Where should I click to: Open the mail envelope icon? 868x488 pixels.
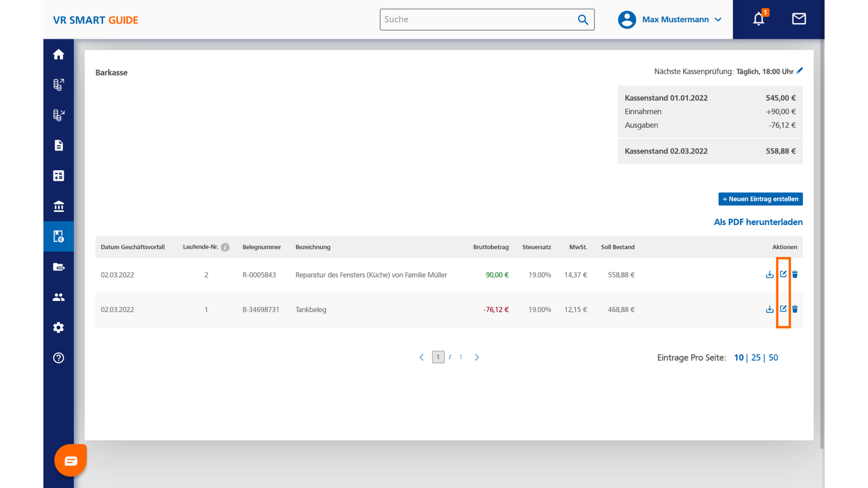pyautogui.click(x=799, y=19)
